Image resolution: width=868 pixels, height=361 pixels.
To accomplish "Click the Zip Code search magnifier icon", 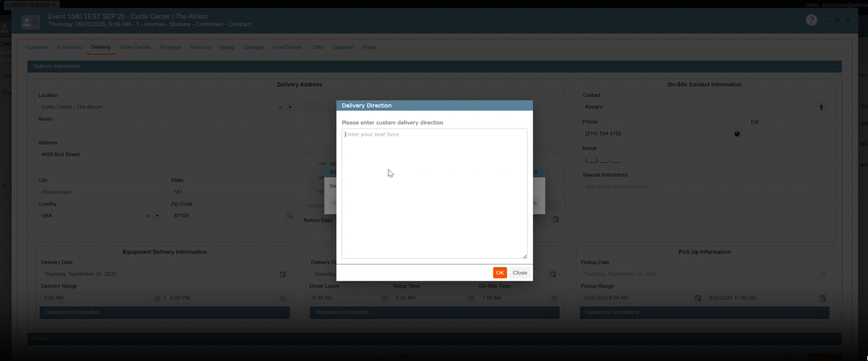I will pos(290,216).
